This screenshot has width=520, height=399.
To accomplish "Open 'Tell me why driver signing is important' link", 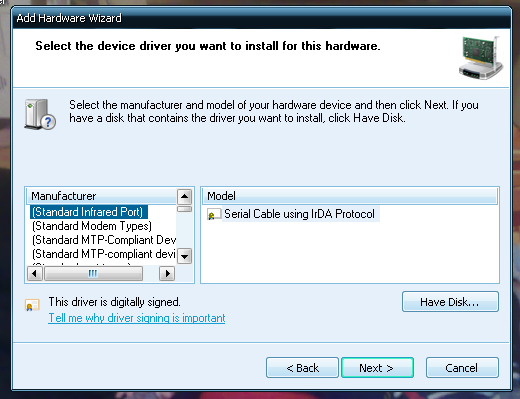I will point(137,318).
